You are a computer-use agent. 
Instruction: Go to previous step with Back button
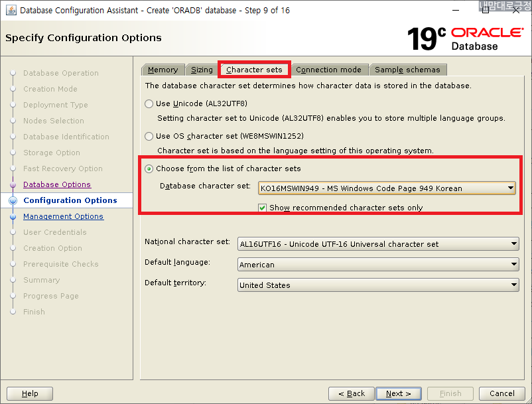coord(352,393)
